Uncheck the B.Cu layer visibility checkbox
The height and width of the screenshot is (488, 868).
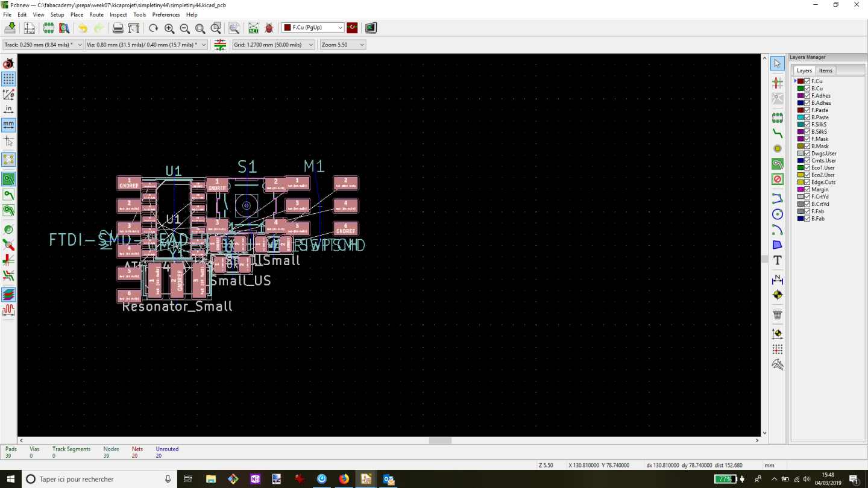807,89
